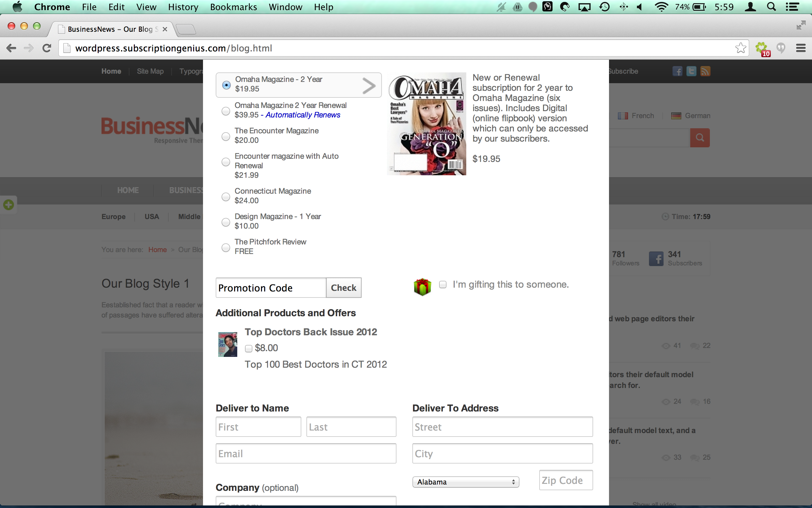Select The Encounter Magazine $20.00 option

tap(226, 136)
